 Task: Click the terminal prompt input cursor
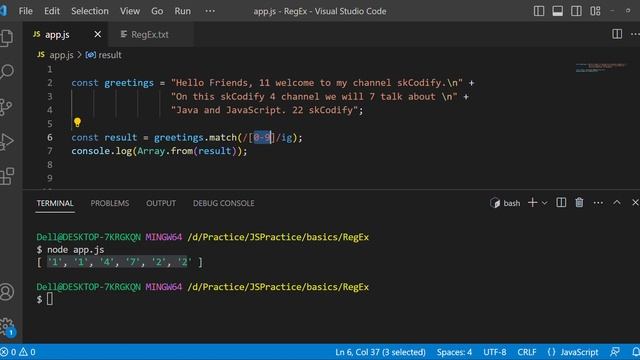49,299
